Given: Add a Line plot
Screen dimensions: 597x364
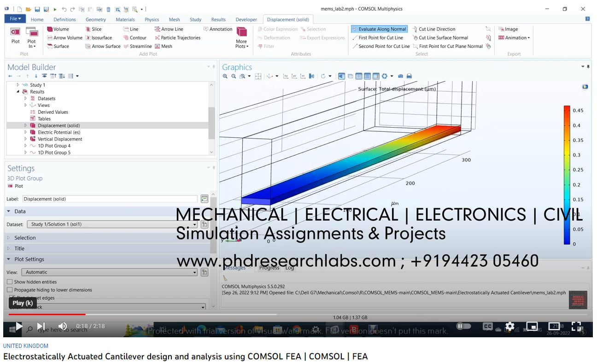Looking at the screenshot, I should 131,29.
